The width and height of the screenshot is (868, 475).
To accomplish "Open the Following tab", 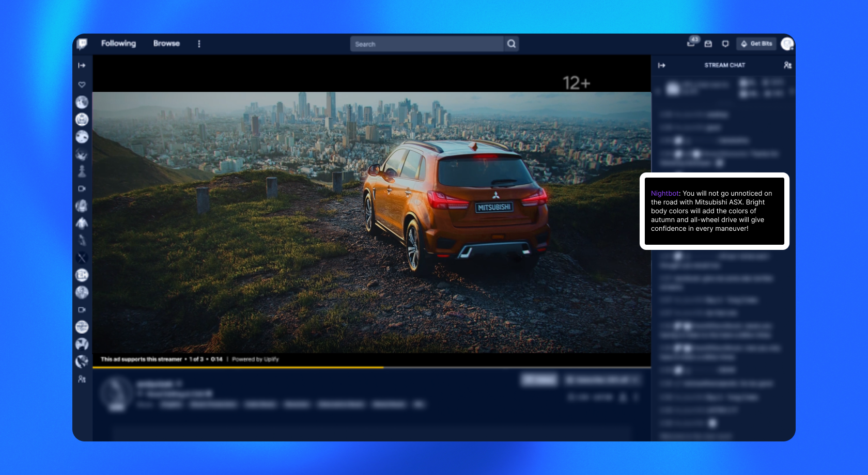I will tap(118, 43).
